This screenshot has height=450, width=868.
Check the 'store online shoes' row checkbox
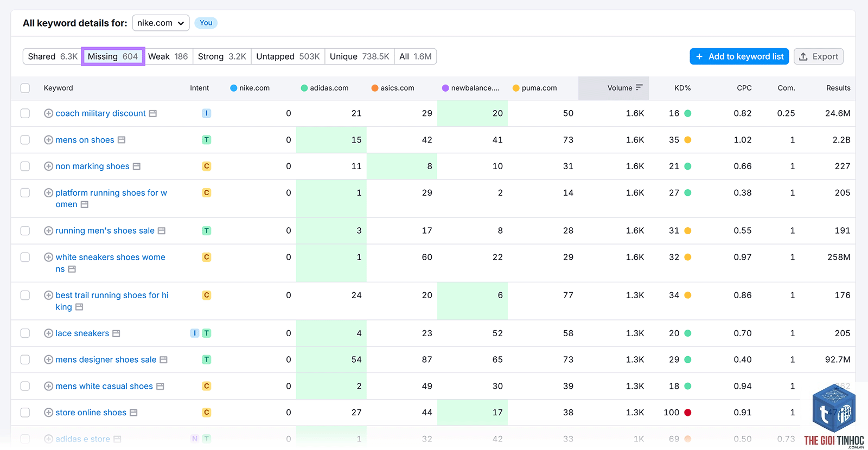[25, 413]
